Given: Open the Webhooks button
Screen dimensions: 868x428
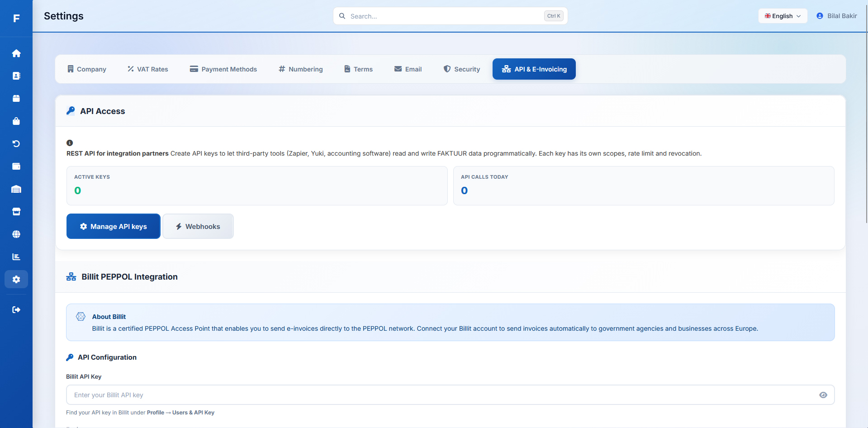Looking at the screenshot, I should pos(198,226).
